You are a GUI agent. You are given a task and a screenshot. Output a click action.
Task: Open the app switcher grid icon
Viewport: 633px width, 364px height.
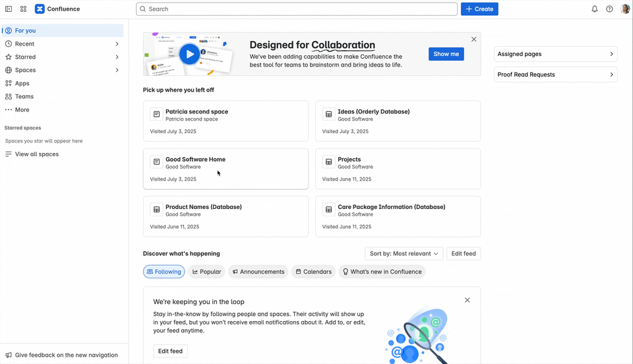tap(24, 9)
